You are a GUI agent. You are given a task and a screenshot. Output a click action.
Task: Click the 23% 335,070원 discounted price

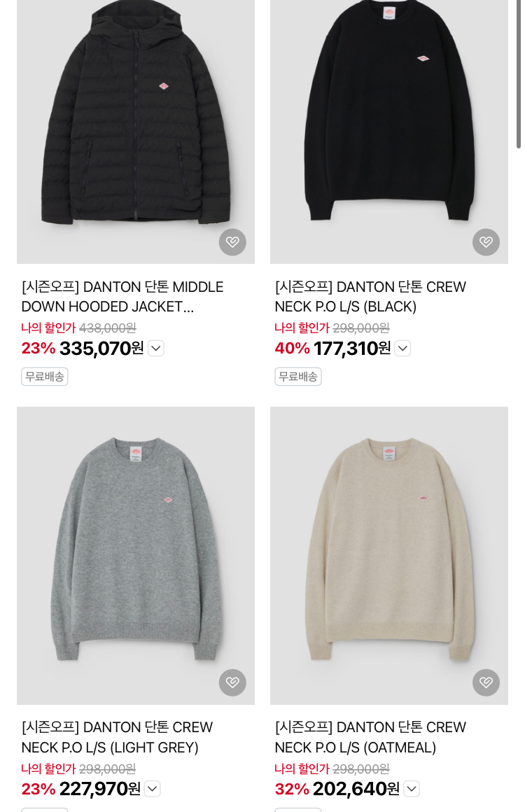pyautogui.click(x=83, y=349)
